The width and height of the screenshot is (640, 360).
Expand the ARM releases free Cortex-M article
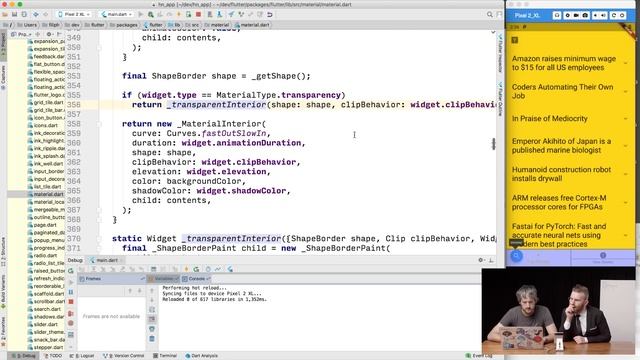[x=625, y=202]
